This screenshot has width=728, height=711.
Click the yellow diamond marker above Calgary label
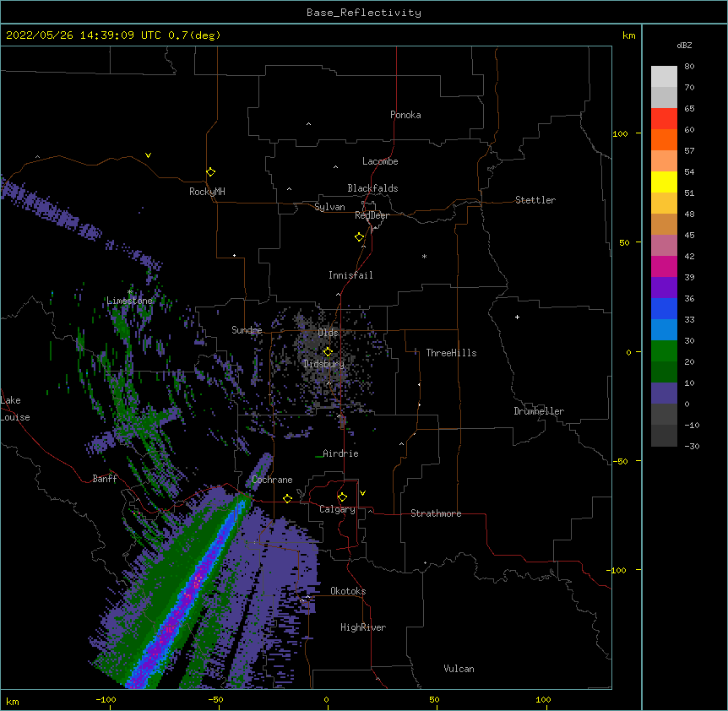[x=342, y=497]
